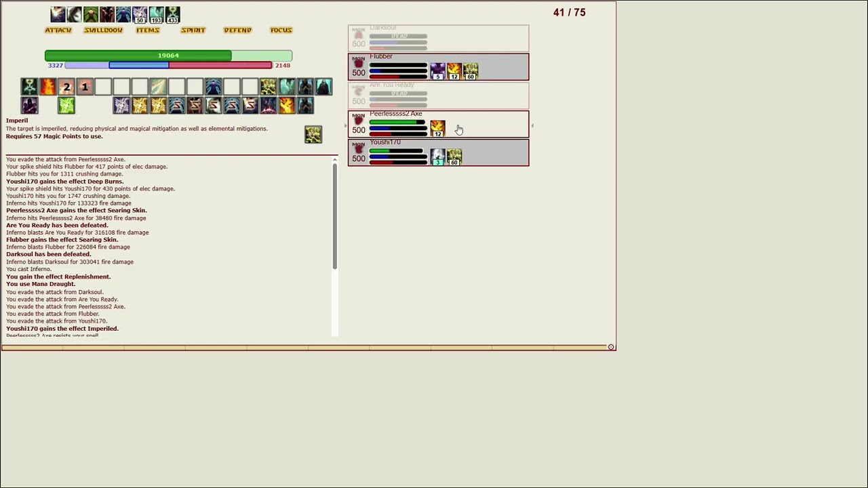The image size is (868, 488).
Task: Open the Items battle menu
Action: point(147,30)
